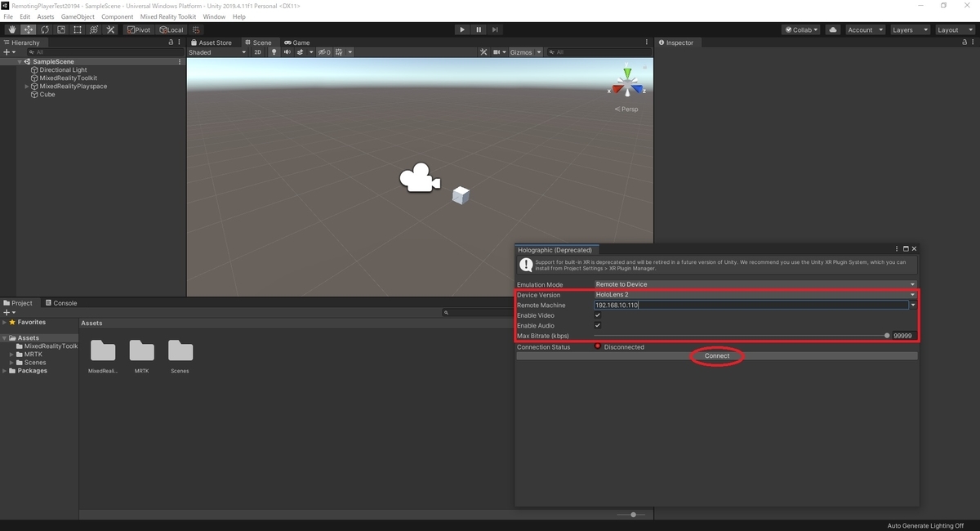Expand MRTK folder in Project tree
Screen dimensions: 980x531
pos(12,355)
